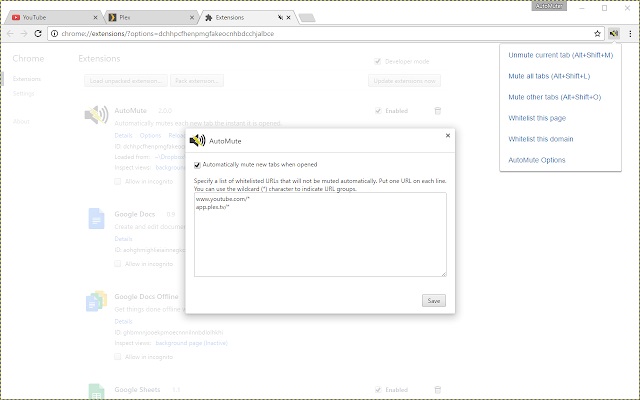640x400 pixels.
Task: Toggle the Developer mode checkbox
Action: pos(378,60)
